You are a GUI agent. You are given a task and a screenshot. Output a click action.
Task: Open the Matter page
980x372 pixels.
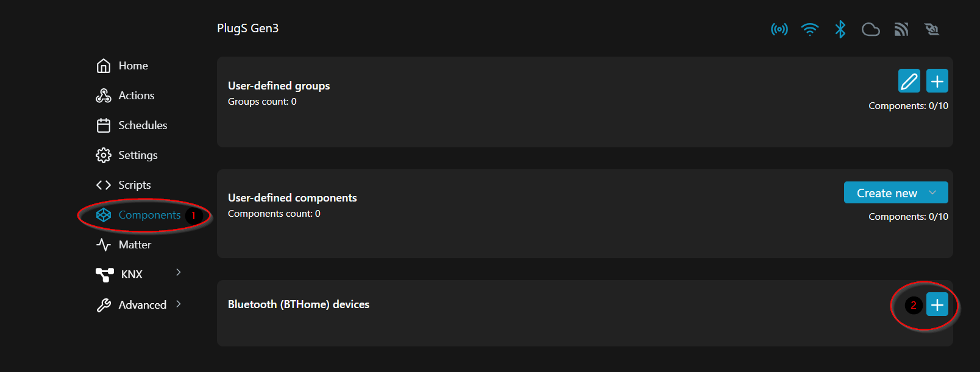pos(135,245)
